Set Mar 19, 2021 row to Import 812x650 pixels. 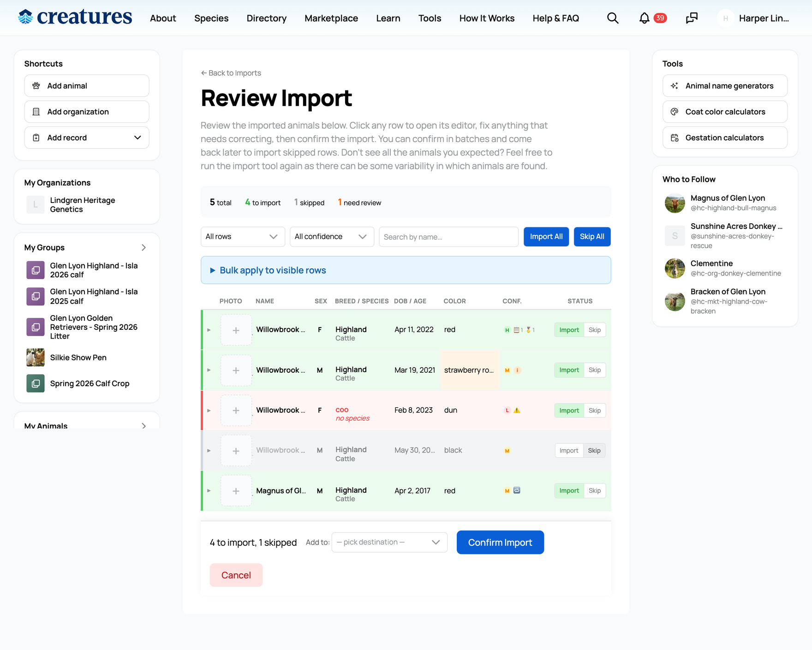[x=569, y=370]
